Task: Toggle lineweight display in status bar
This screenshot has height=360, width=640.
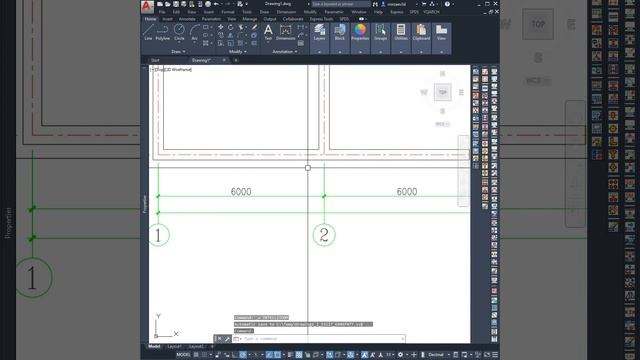Action: [291, 355]
